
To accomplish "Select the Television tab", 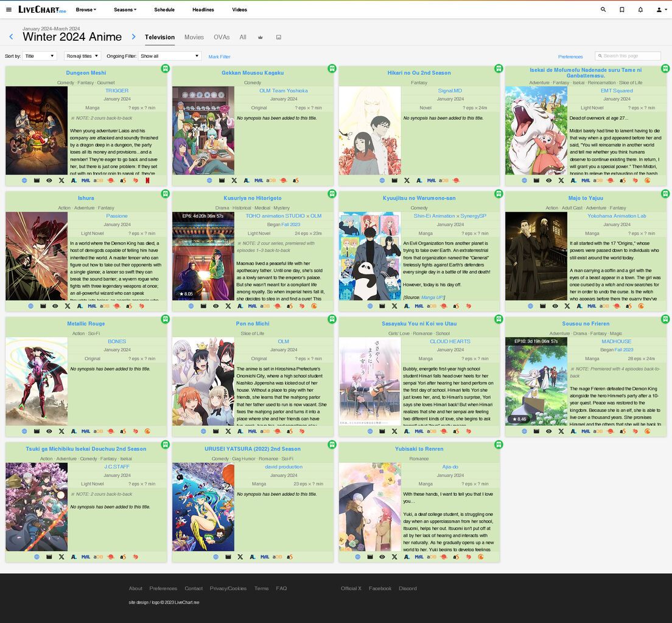I will pos(159,37).
